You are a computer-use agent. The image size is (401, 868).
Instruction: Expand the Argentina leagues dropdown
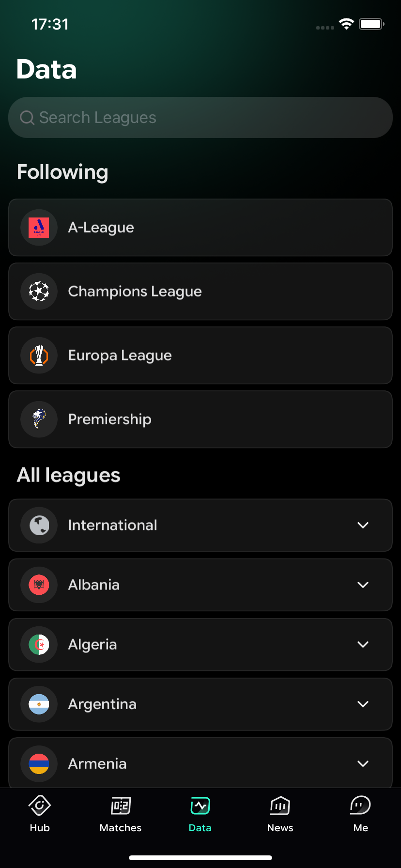(x=363, y=704)
